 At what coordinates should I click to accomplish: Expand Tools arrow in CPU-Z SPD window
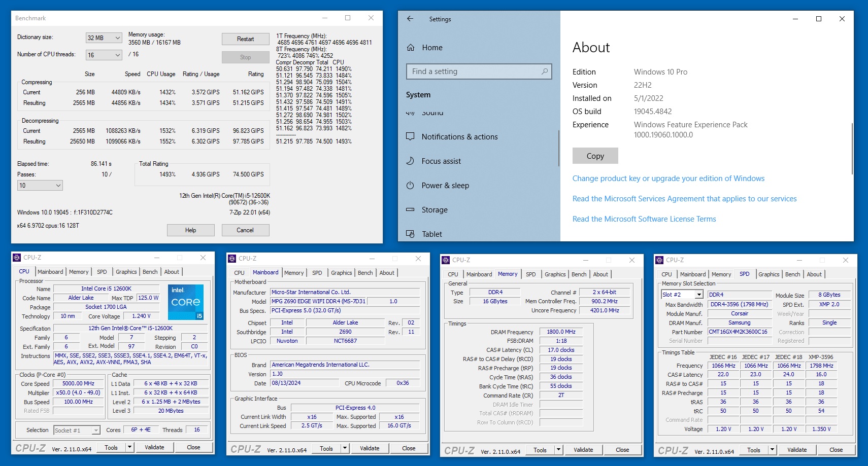click(773, 450)
